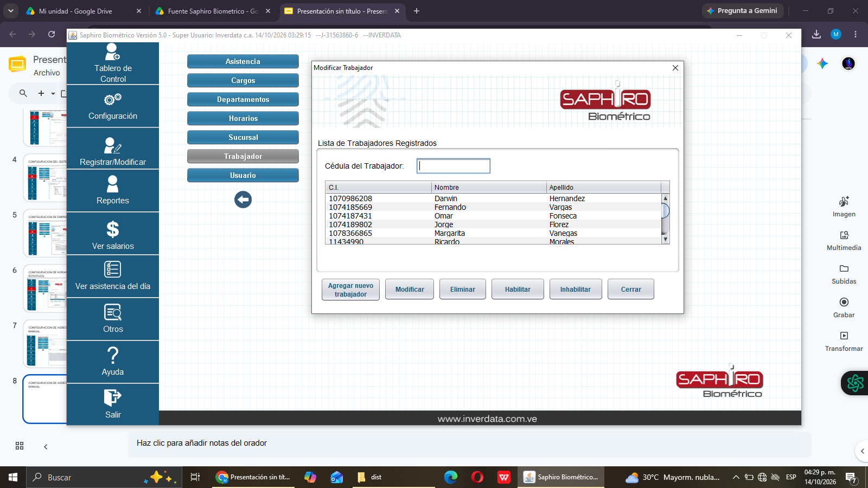
Task: Open Microsoft Edge from taskbar
Action: pos(450,477)
